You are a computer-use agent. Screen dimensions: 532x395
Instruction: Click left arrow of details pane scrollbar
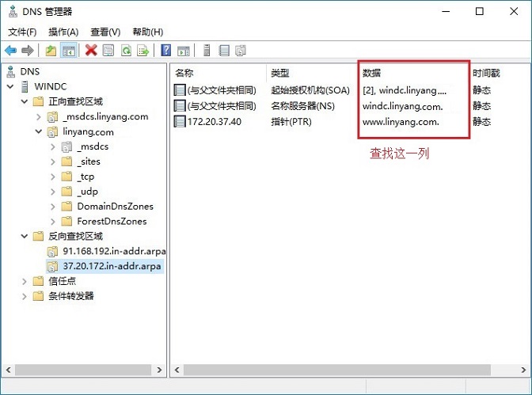pos(177,370)
